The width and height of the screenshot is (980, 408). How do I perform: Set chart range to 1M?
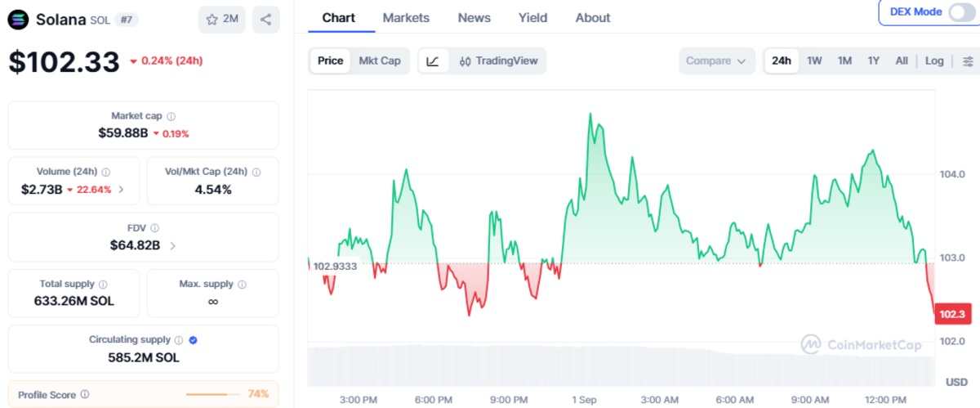coord(844,61)
